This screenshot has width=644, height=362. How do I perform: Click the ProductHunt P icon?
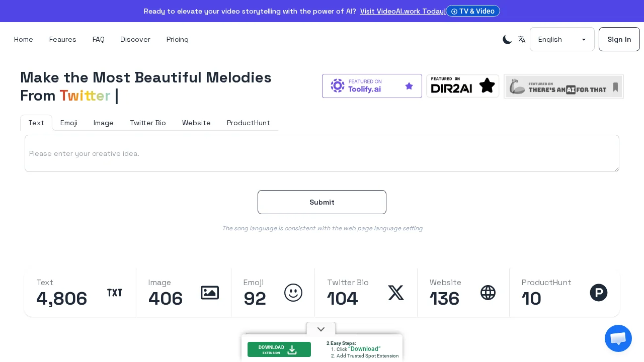click(599, 293)
